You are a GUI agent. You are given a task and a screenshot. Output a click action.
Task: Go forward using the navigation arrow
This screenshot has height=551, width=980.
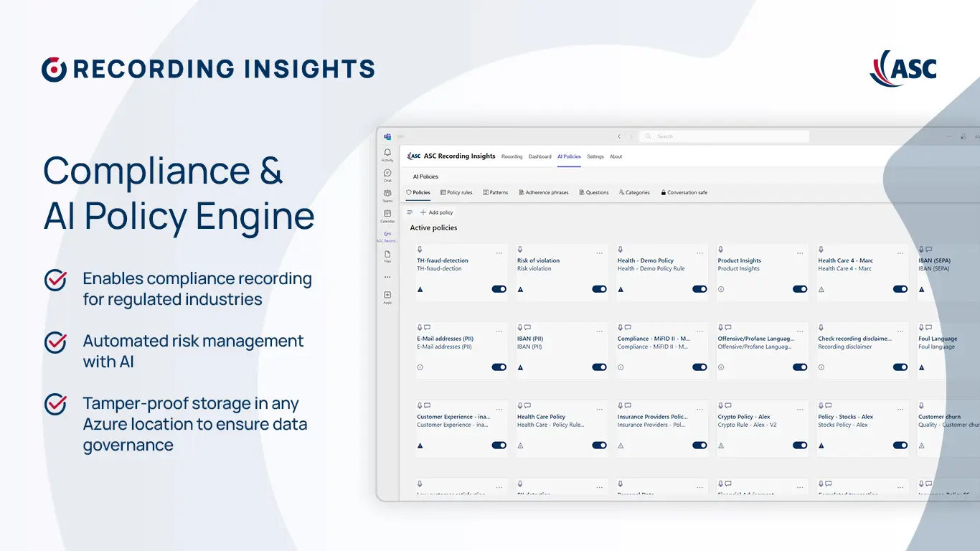pyautogui.click(x=631, y=136)
